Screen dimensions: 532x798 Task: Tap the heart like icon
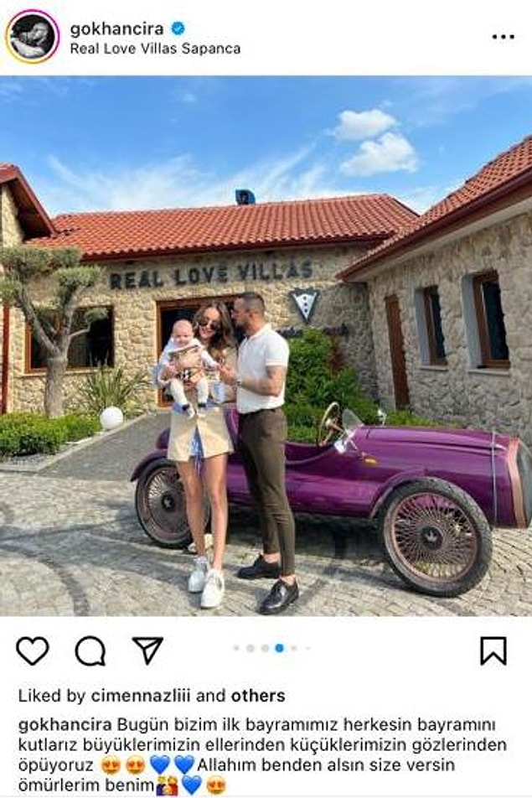33,650
